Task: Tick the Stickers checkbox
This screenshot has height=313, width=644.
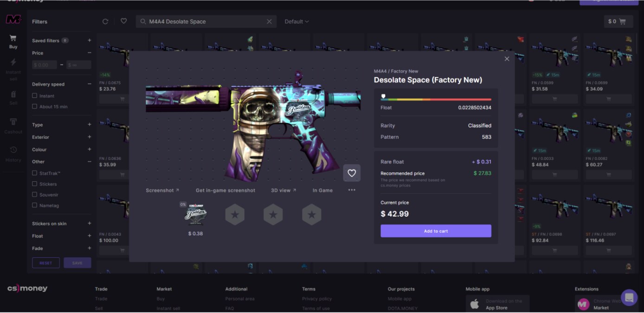Action: coord(35,184)
